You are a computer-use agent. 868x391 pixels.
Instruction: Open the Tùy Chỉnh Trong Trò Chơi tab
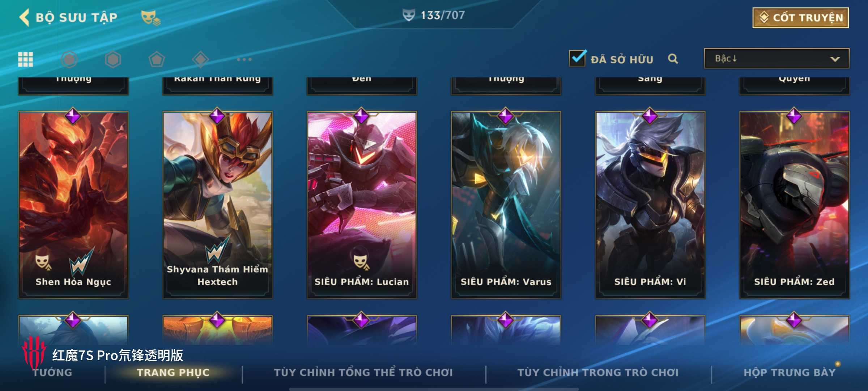598,372
